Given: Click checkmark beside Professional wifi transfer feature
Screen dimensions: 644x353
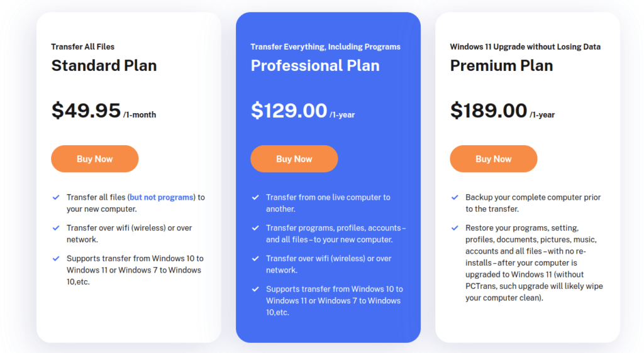Looking at the screenshot, I should [255, 259].
